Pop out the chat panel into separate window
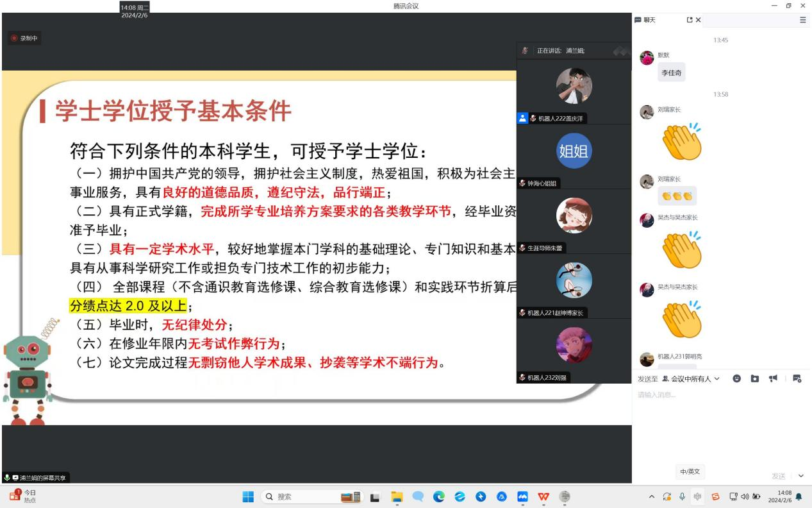This screenshot has height=508, width=812. pyautogui.click(x=690, y=20)
